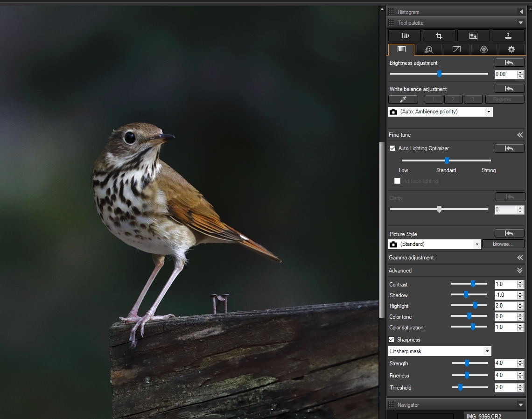532x419 pixels.
Task: Open the detail adjustment magnifier tab
Action: pyautogui.click(x=429, y=49)
